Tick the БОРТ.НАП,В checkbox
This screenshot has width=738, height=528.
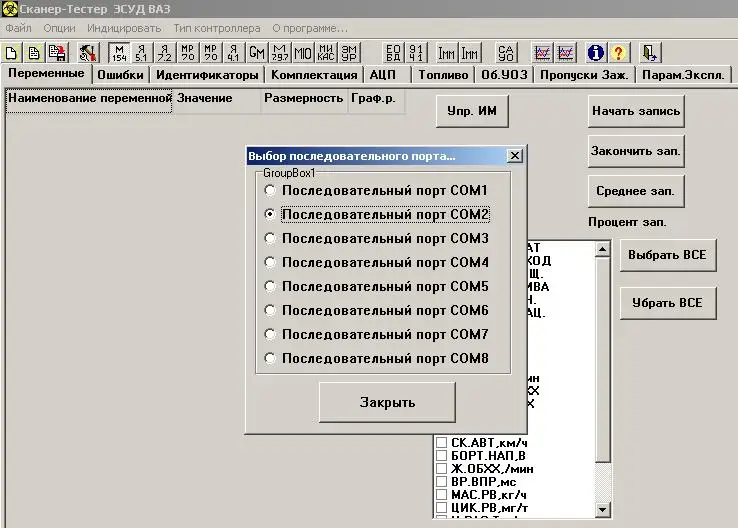point(441,456)
